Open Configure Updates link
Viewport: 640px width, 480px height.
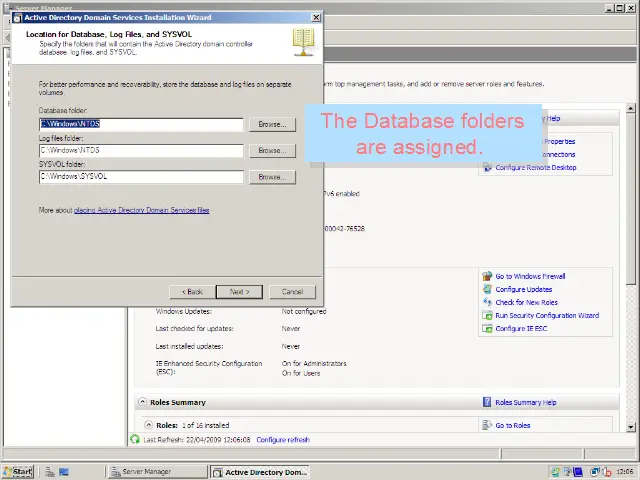(524, 289)
